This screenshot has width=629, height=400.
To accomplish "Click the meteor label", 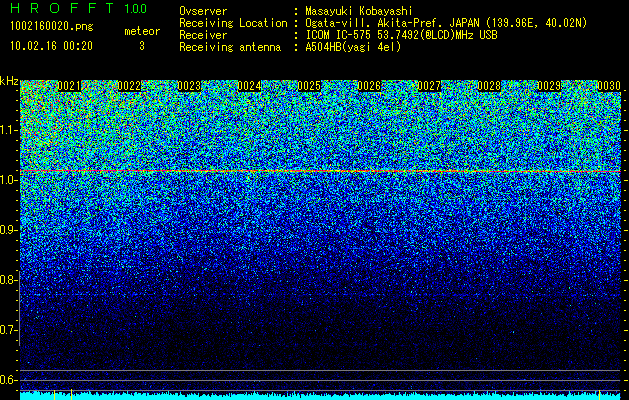I will [x=142, y=31].
